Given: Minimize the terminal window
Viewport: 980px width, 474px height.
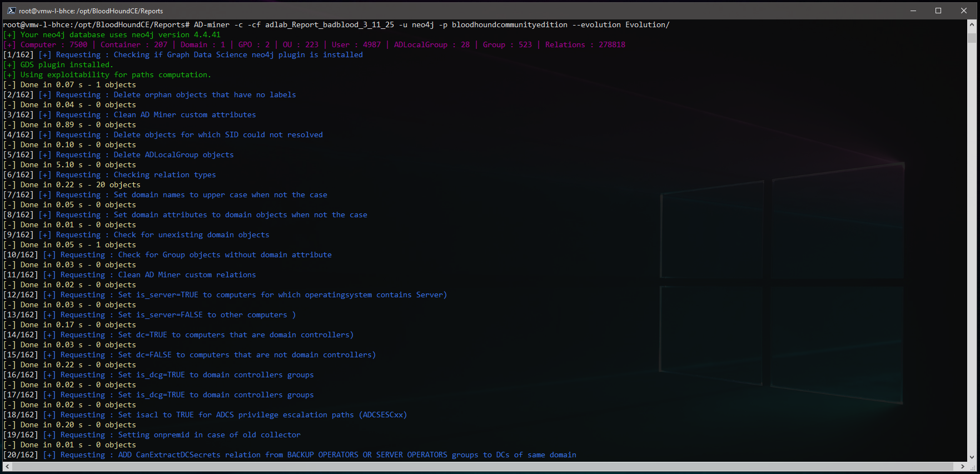Looking at the screenshot, I should (913, 11).
